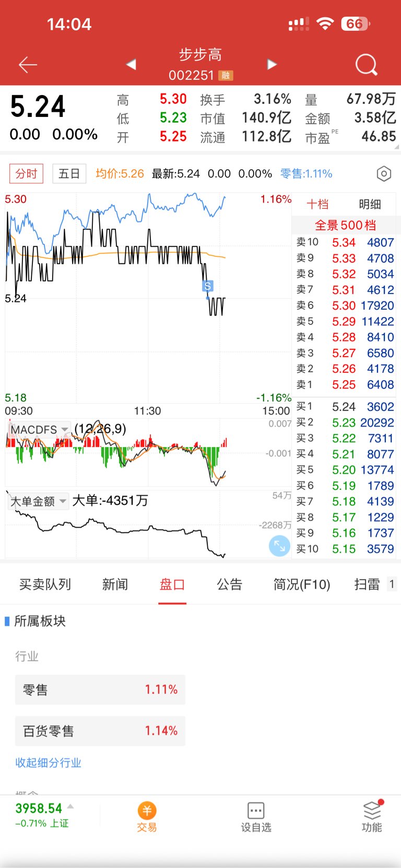The image size is (401, 868).
Task: Select 卖6 row at 5.30
Action: 345,306
